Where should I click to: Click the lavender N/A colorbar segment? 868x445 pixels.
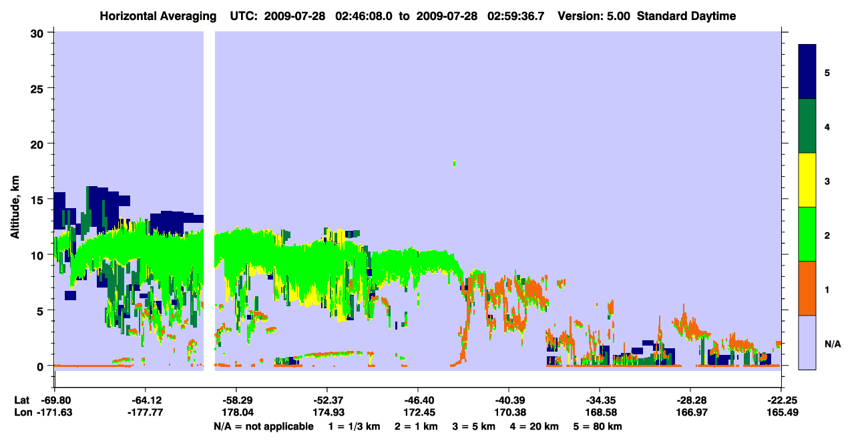point(807,342)
